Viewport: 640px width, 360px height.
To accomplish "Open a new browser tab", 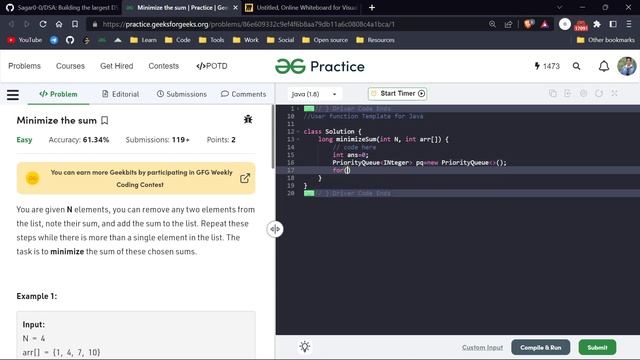I will coord(372,7).
